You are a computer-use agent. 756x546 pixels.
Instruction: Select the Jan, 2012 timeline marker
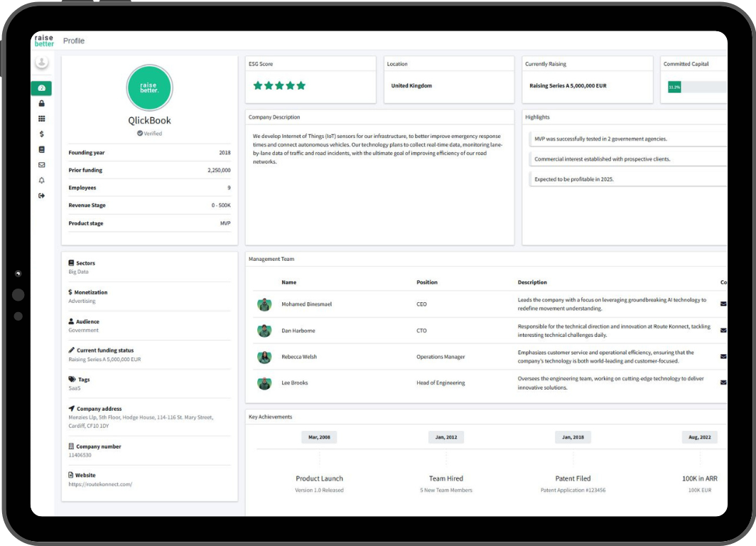tap(446, 437)
